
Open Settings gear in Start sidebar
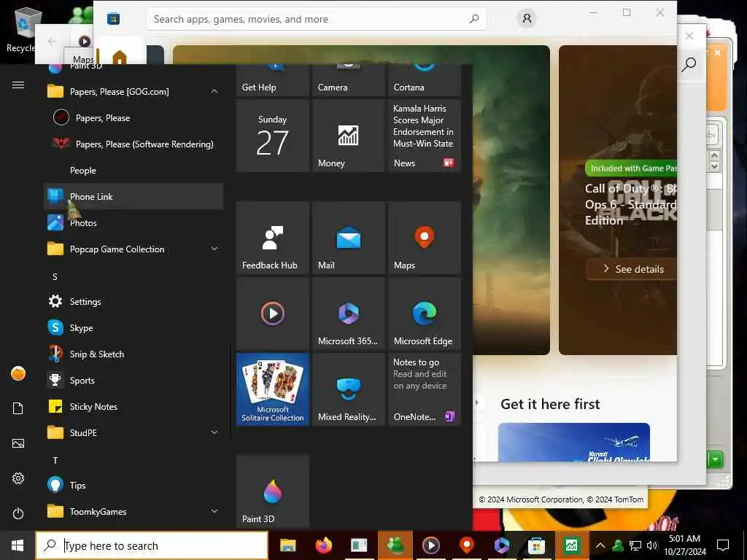18,478
